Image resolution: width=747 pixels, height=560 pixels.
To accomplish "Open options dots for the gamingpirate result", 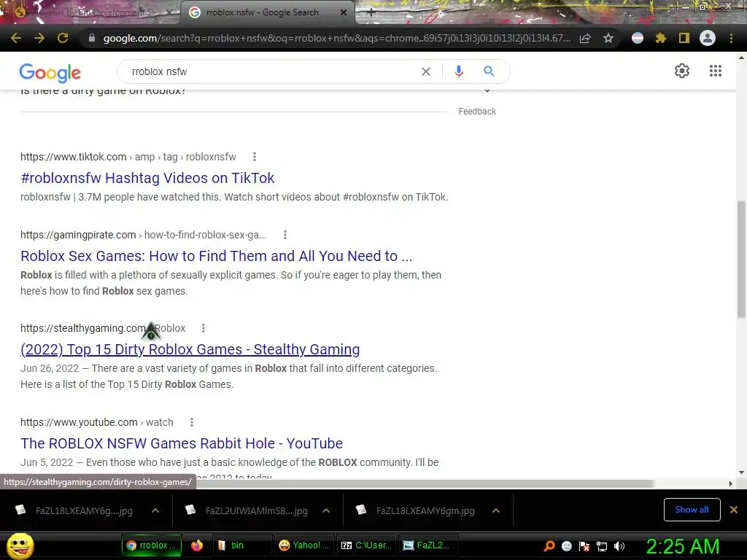I will pos(285,235).
